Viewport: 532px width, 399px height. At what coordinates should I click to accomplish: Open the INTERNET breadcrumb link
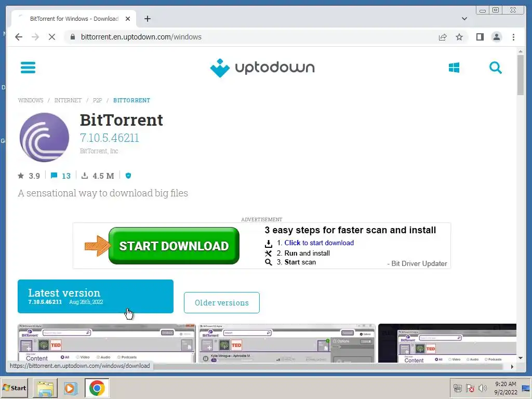click(68, 100)
